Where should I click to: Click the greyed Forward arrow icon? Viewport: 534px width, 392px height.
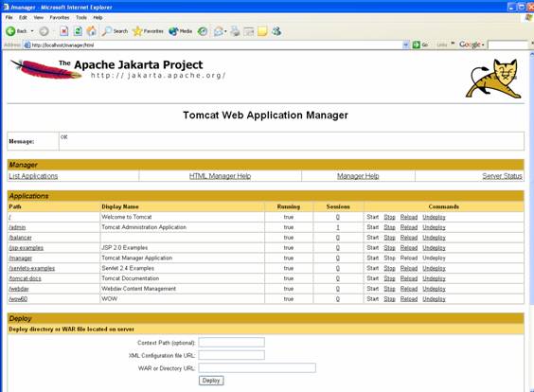click(44, 31)
